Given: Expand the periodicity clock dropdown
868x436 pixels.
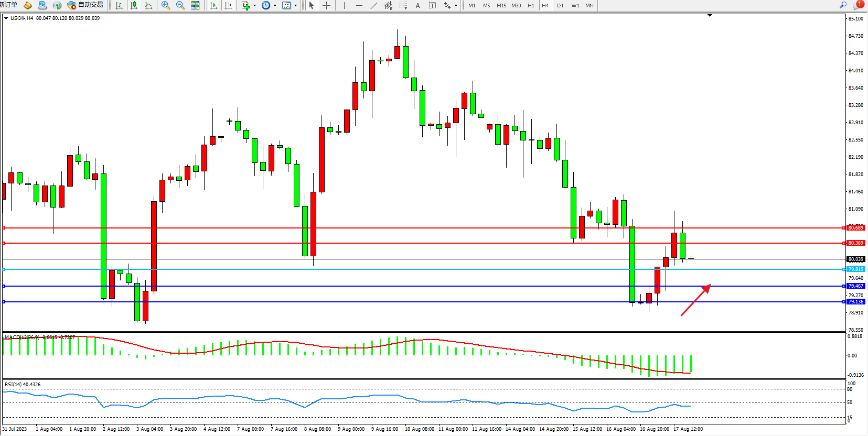Looking at the screenshot, I should point(275,6).
